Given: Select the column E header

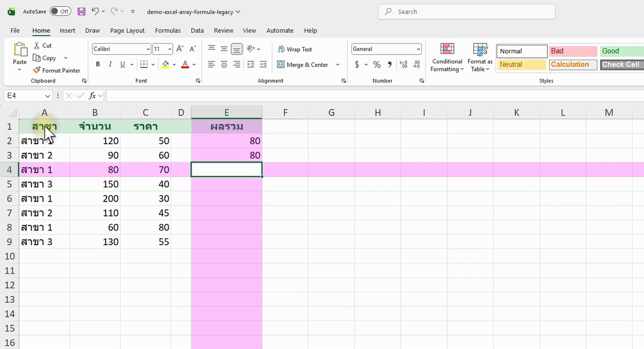Looking at the screenshot, I should [x=226, y=112].
